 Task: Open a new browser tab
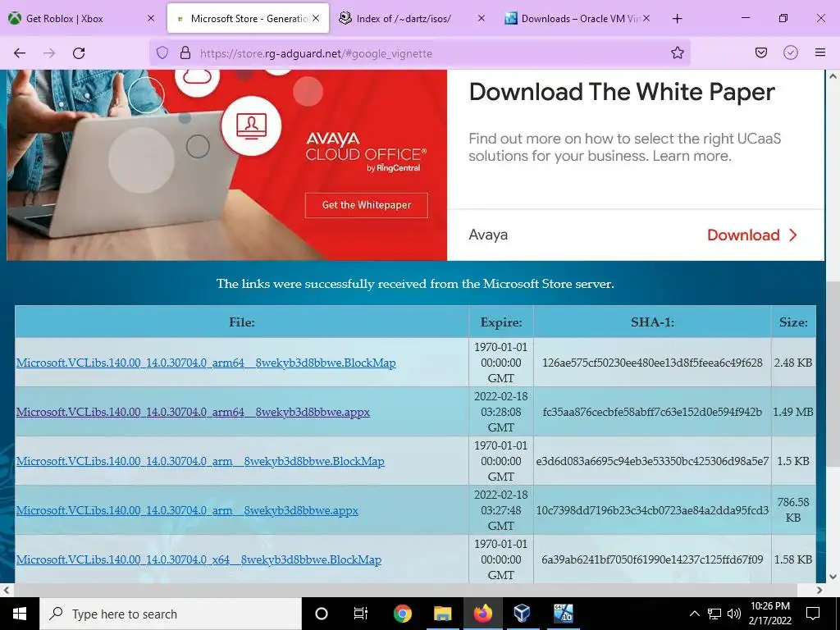(x=677, y=19)
